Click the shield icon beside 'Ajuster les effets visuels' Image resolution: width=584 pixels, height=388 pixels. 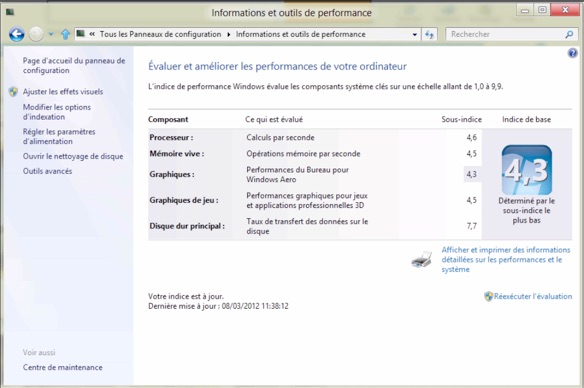[x=13, y=92]
